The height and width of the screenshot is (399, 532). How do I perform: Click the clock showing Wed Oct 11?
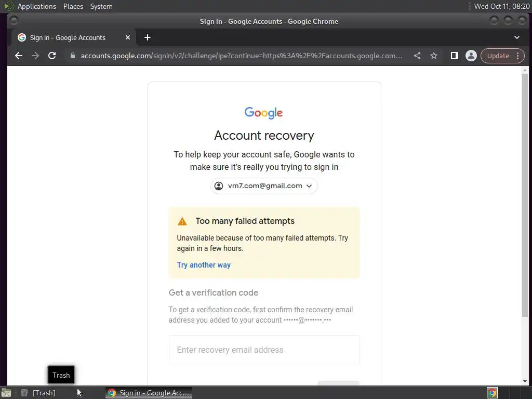point(501,6)
